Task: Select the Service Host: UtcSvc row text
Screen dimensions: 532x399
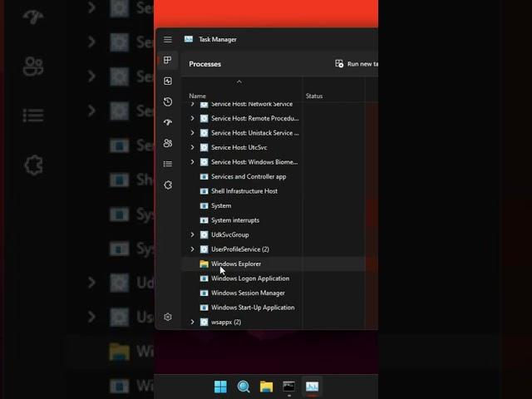Action: [239, 148]
